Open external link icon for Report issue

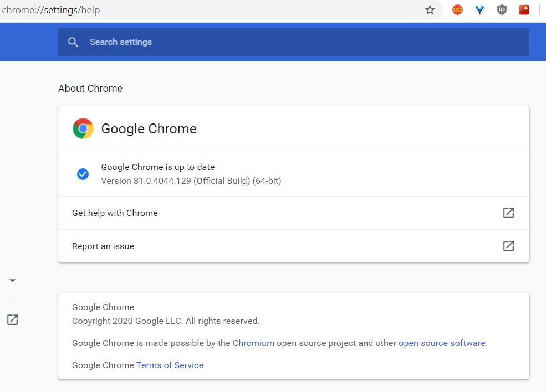click(508, 246)
